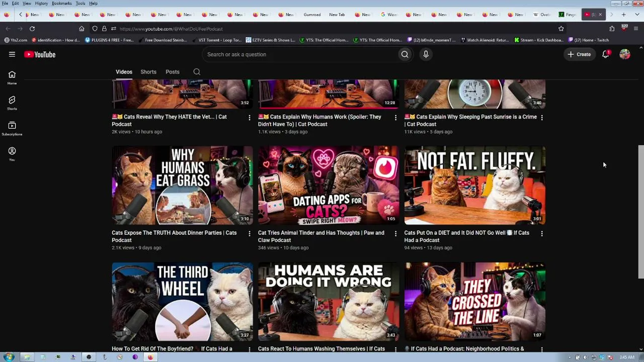Bookmark this page with the star
Screen dimensions: 644x362
point(561,29)
